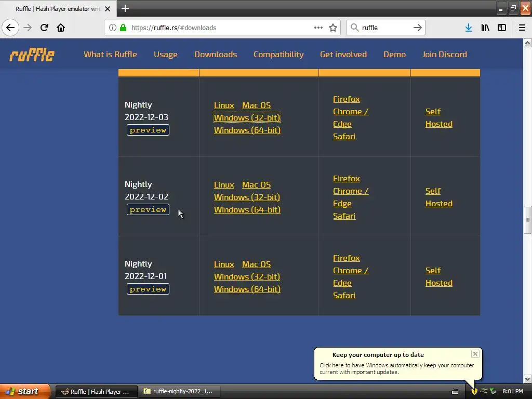Open the Downloads nav item
Image resolution: width=532 pixels, height=399 pixels.
pyautogui.click(x=216, y=54)
